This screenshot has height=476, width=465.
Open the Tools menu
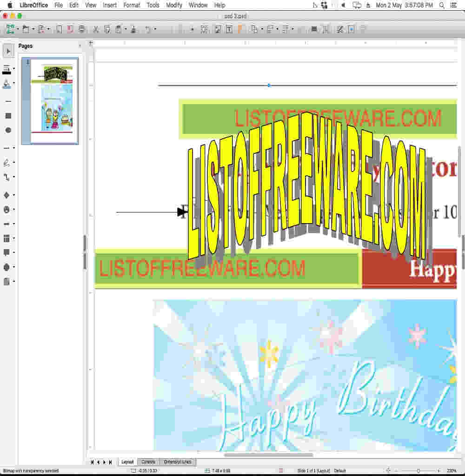point(153,5)
